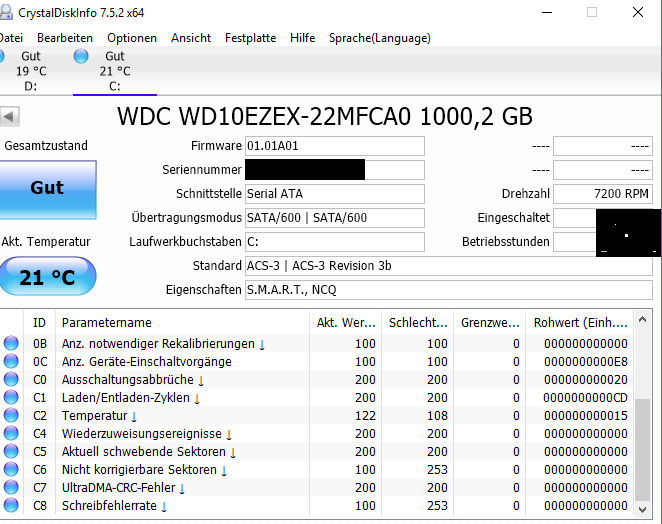Viewport: 662px width, 524px height.
Task: Open the Sprache(Language) menu
Action: pyautogui.click(x=380, y=38)
